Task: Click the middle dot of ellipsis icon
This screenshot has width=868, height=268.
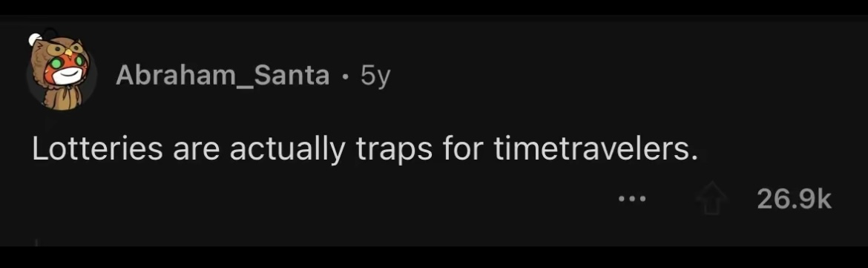Action: coord(631,199)
